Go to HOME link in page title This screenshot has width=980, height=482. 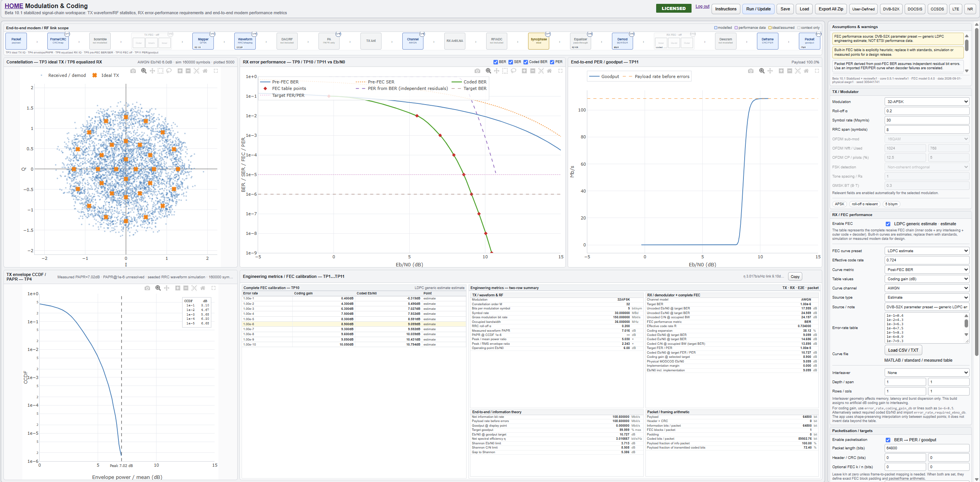pyautogui.click(x=14, y=6)
